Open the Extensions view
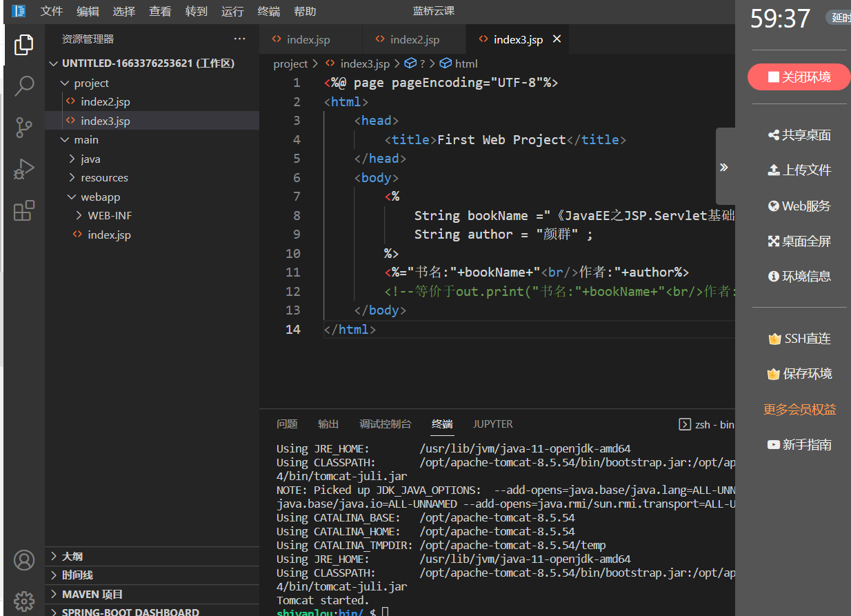The width and height of the screenshot is (851, 616). (24, 210)
